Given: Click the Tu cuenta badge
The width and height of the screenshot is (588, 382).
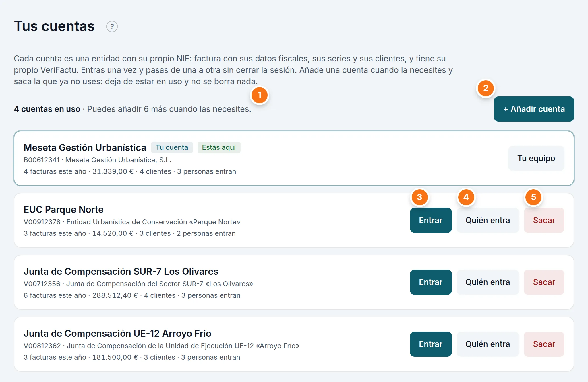Looking at the screenshot, I should 172,147.
